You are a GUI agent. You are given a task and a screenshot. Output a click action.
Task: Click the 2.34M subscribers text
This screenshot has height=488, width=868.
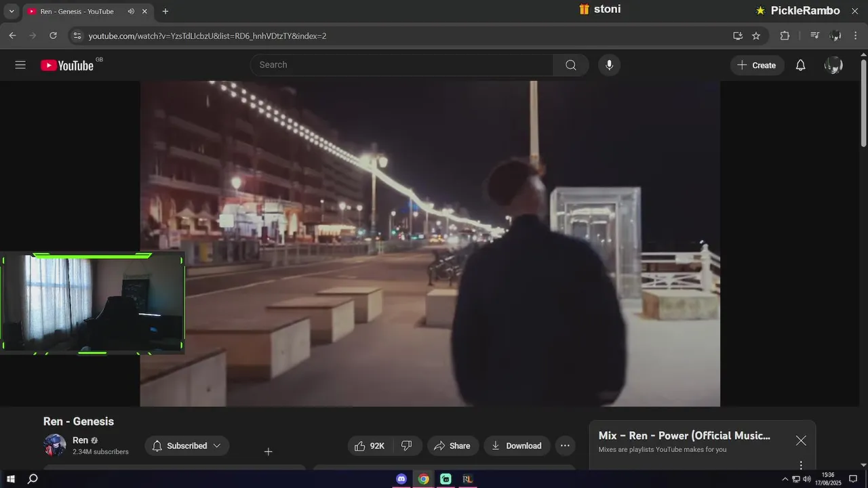[x=100, y=452]
